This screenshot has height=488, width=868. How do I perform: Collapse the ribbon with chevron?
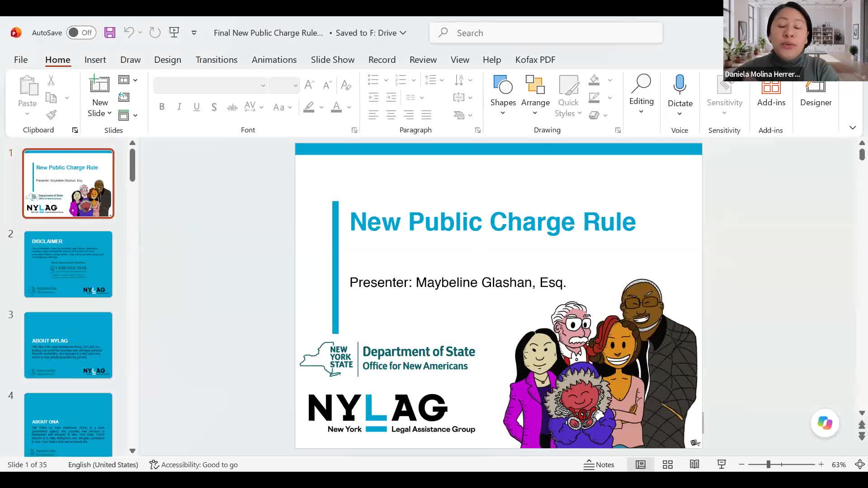click(x=853, y=128)
